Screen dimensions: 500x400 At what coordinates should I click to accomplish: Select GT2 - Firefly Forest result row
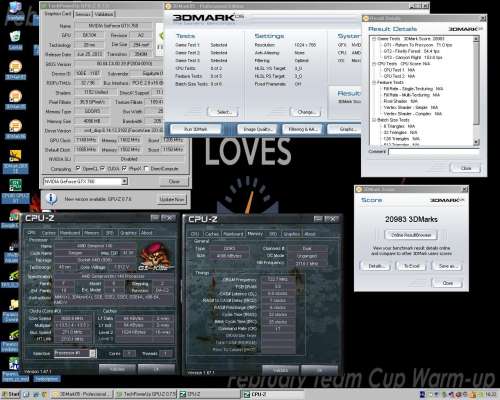(411, 51)
